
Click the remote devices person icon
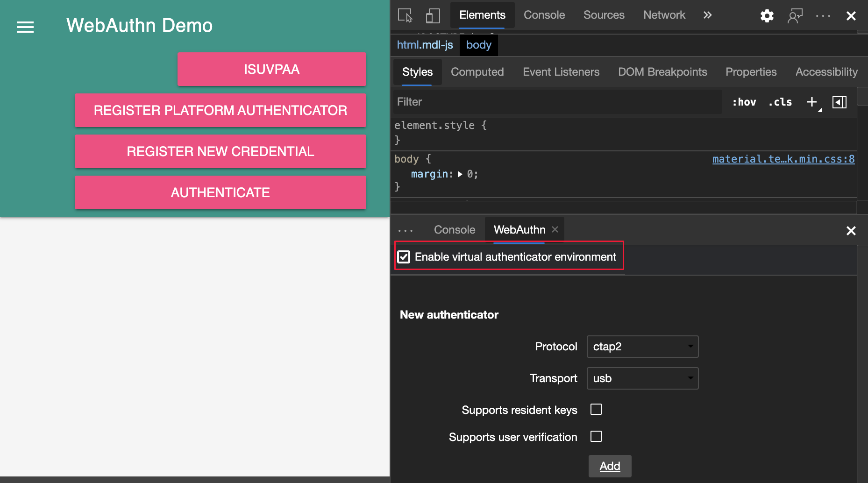coord(795,15)
